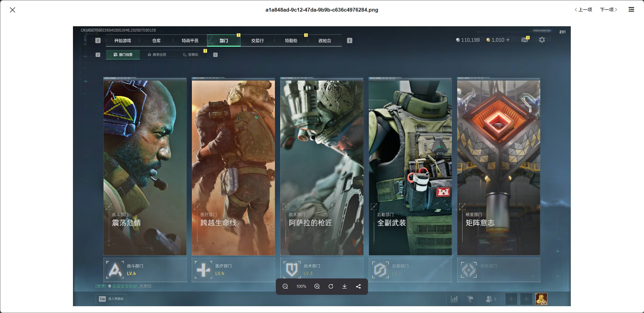
Task: Click the 医疗部门 cross emblem icon
Action: [x=203, y=270]
